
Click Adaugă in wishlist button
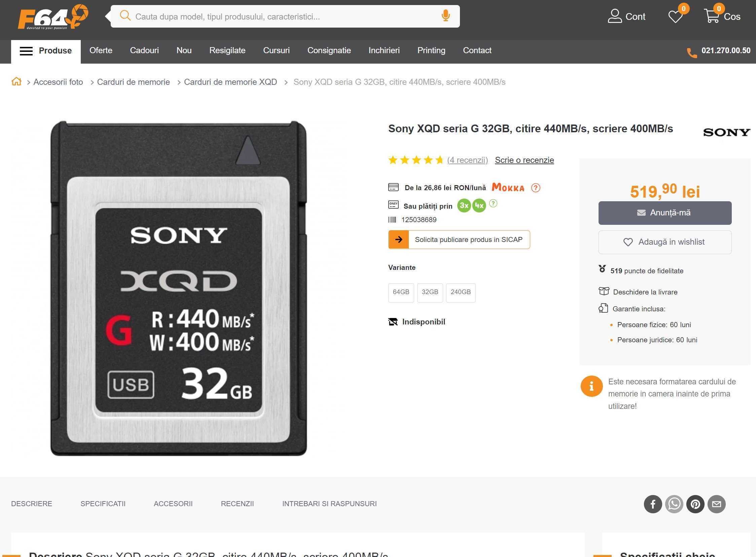point(665,242)
